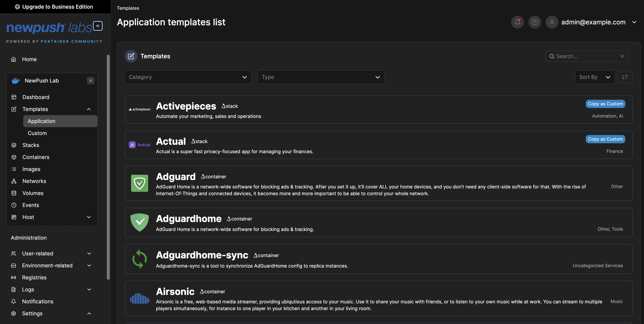Click the Airsonic waveform logo

pos(140,298)
